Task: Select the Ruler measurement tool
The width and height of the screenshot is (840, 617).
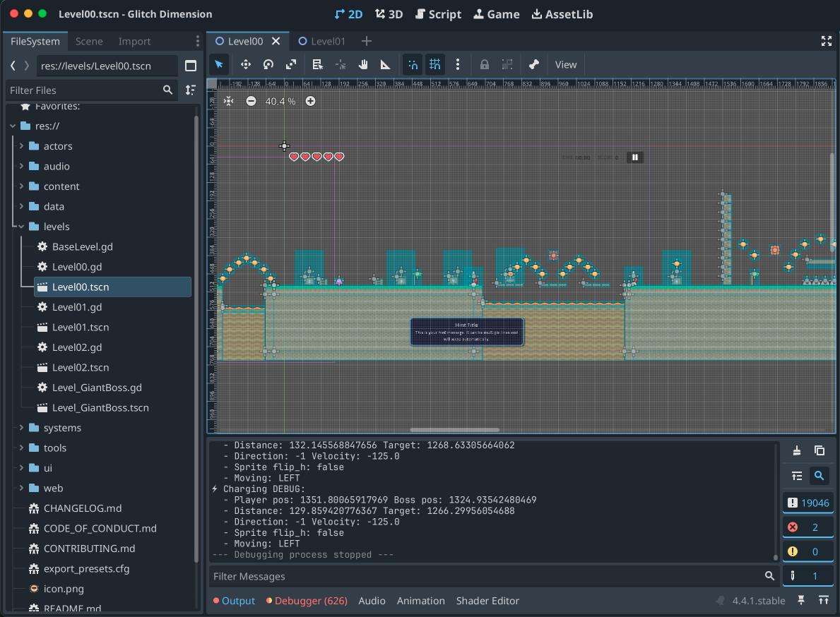Action: click(386, 64)
